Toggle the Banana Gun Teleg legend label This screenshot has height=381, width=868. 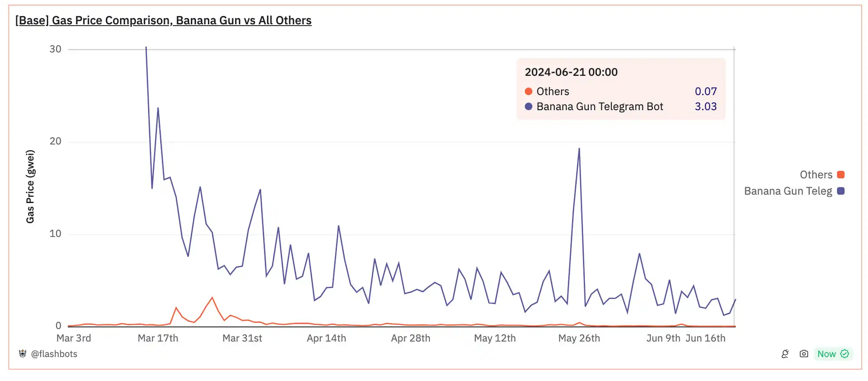pos(788,191)
